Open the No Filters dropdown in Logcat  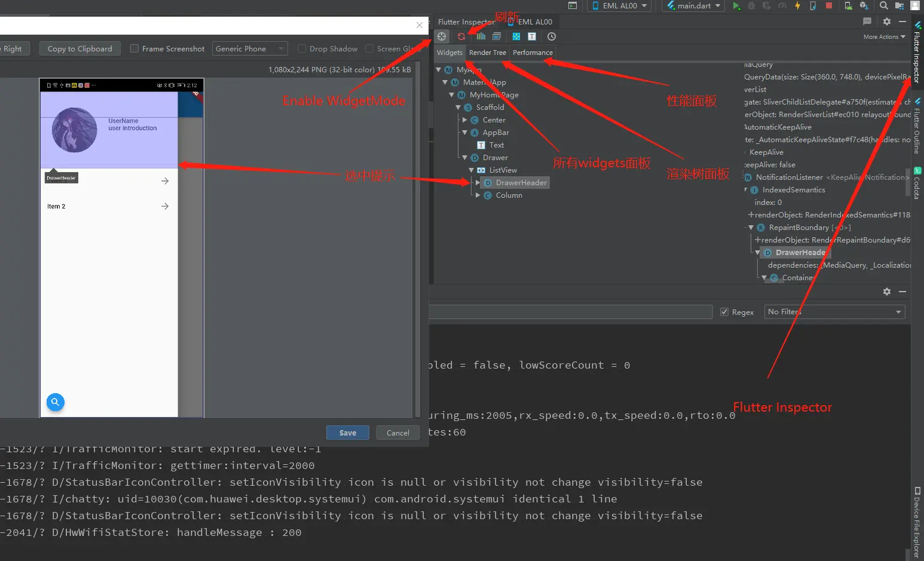(x=834, y=312)
